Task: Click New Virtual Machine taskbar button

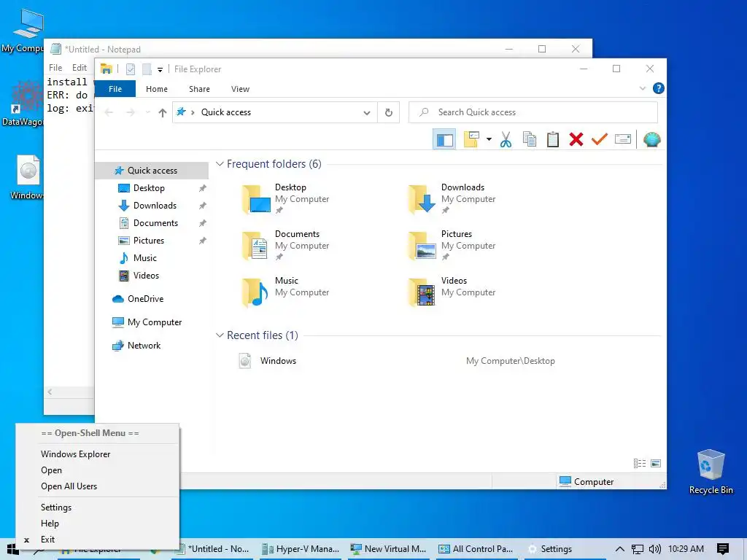Action: pyautogui.click(x=389, y=549)
